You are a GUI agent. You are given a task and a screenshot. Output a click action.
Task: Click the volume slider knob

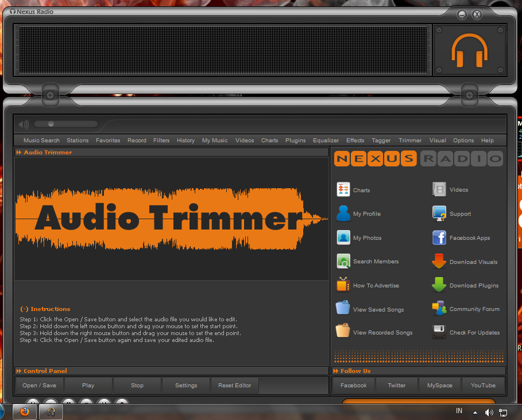[x=51, y=124]
